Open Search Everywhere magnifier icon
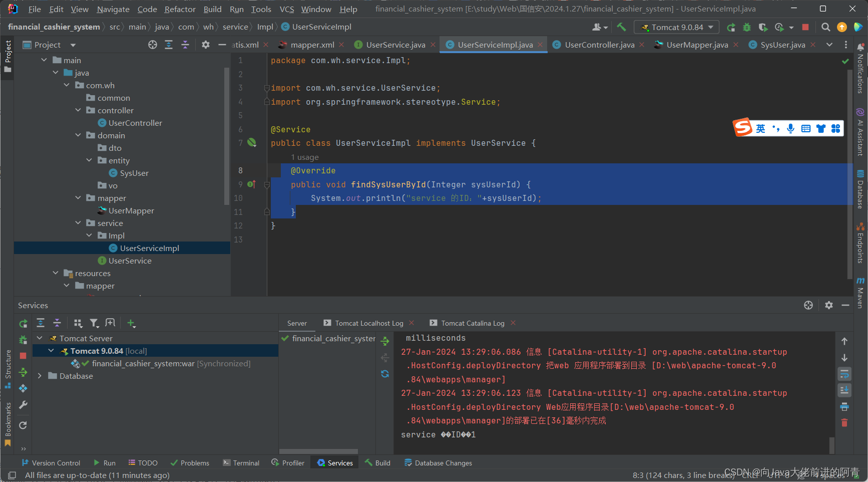Image resolution: width=868 pixels, height=482 pixels. coord(826,27)
